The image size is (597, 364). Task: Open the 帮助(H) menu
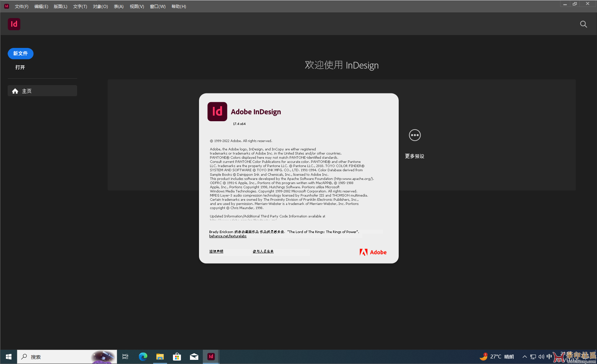(179, 7)
